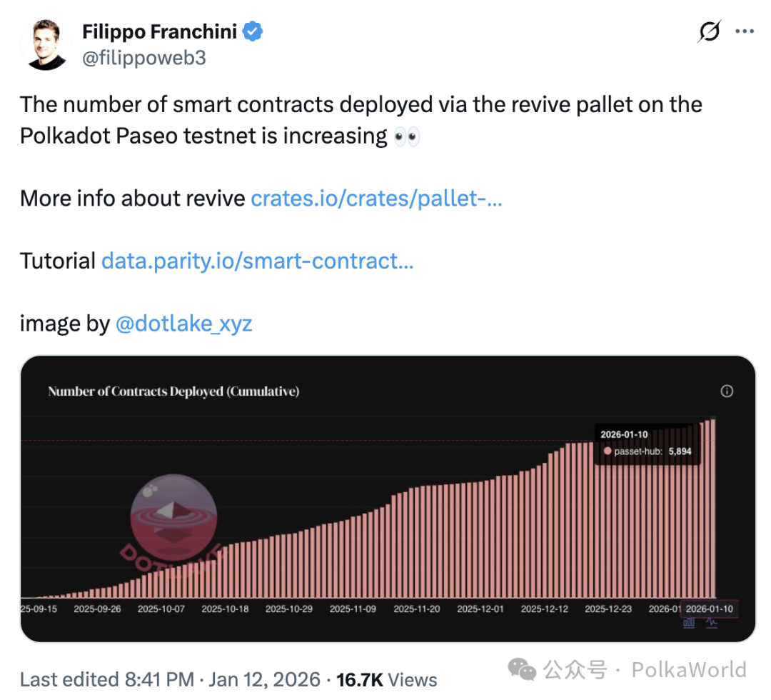The width and height of the screenshot is (771, 700).
Task: Open the crates.io/crates/pallet link
Action: click(x=376, y=198)
